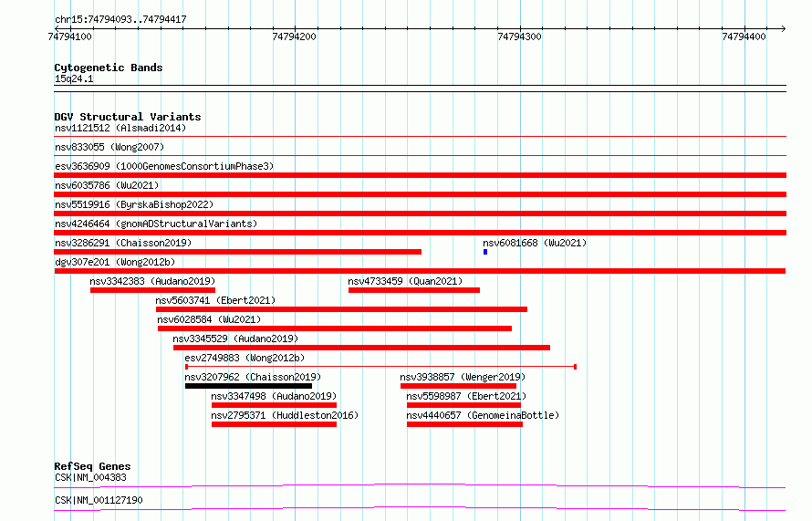
Task: Click the nsv2795371 (Huddleston2016) red bar
Action: pos(274,424)
